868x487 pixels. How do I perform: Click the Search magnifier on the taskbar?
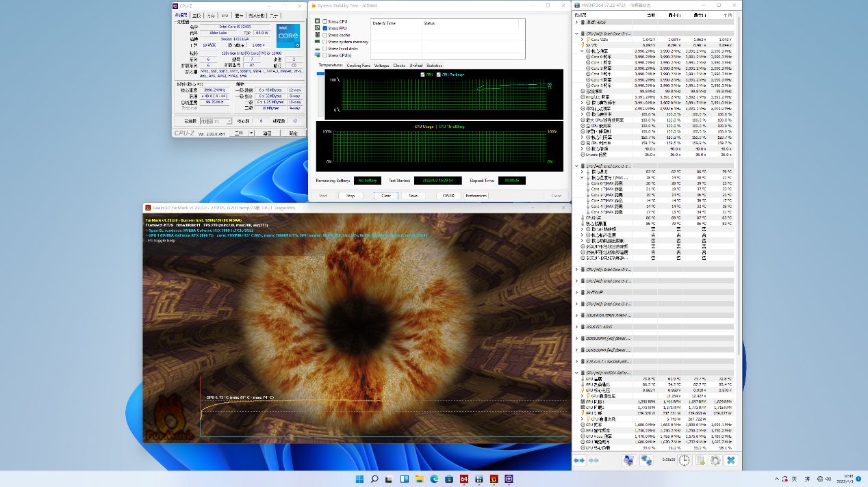point(374,479)
